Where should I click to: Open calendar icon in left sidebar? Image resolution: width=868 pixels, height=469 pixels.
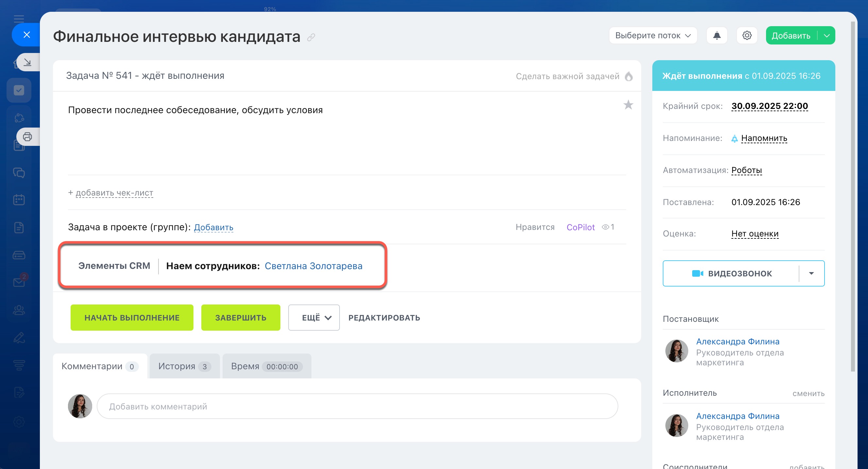19,200
